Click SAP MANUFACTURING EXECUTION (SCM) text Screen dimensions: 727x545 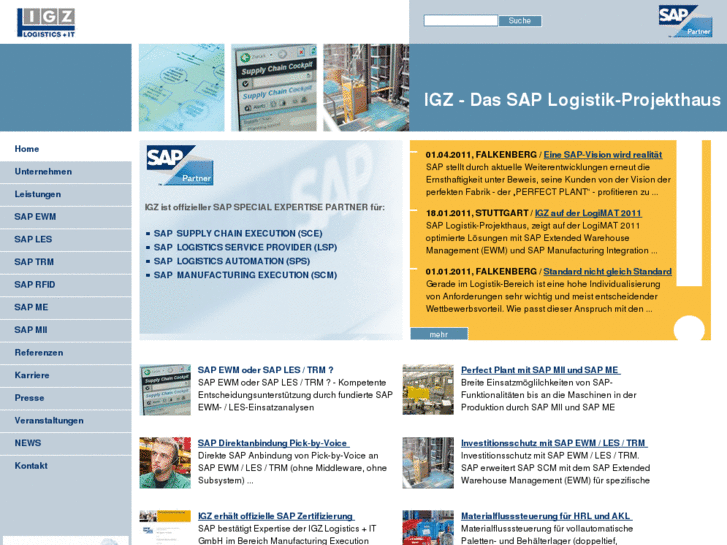tap(245, 276)
